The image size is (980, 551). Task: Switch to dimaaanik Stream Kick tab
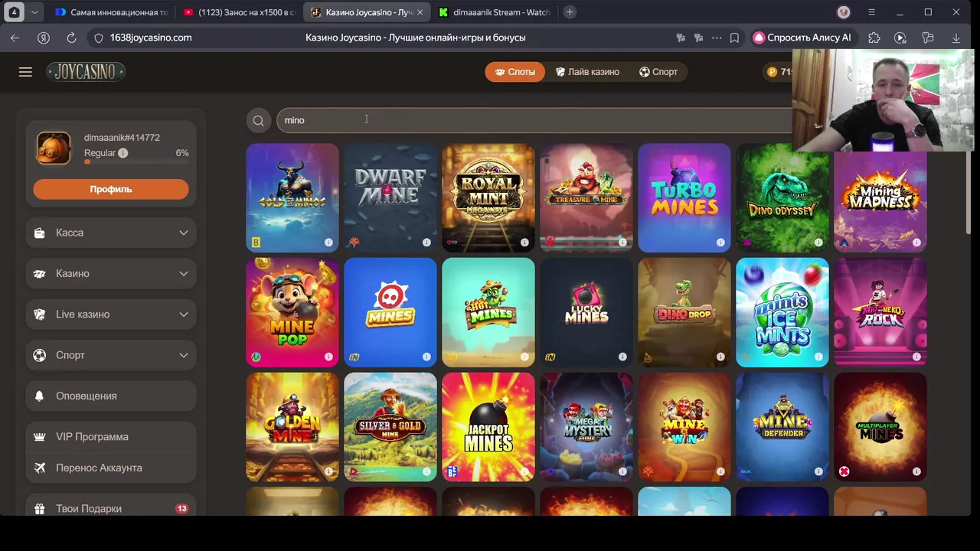pyautogui.click(x=495, y=12)
